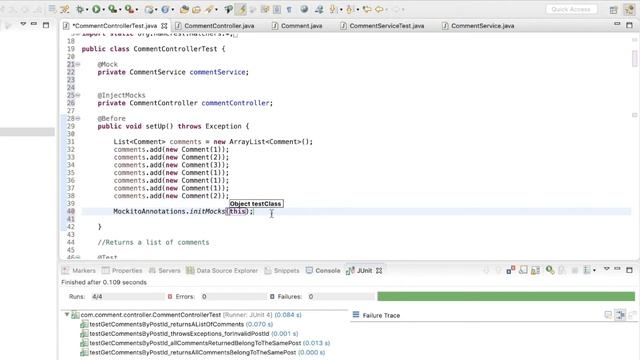Image resolution: width=640 pixels, height=360 pixels.
Task: Select testGetCommentsByPostId_allCommentsReturnedBelongToTheSamePost result
Action: tap(205, 343)
